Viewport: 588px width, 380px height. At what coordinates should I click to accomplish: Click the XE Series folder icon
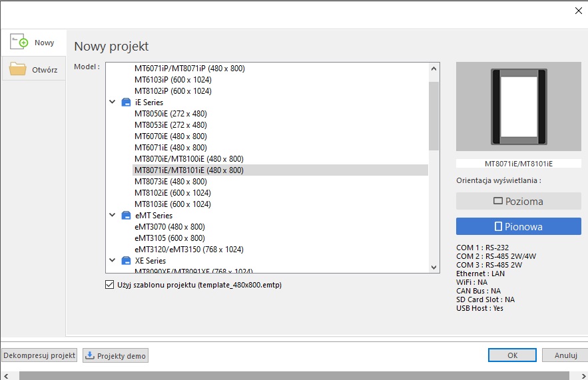(x=127, y=261)
